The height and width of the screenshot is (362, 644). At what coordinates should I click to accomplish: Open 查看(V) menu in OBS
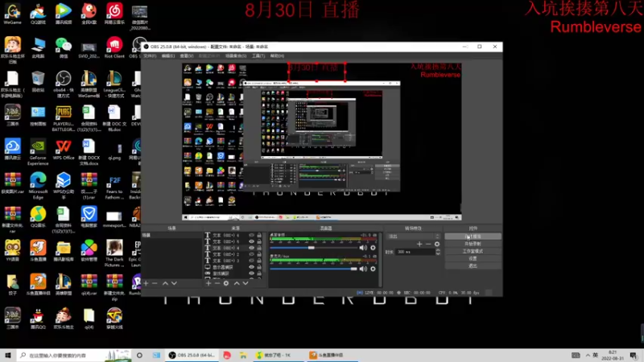[x=187, y=56]
